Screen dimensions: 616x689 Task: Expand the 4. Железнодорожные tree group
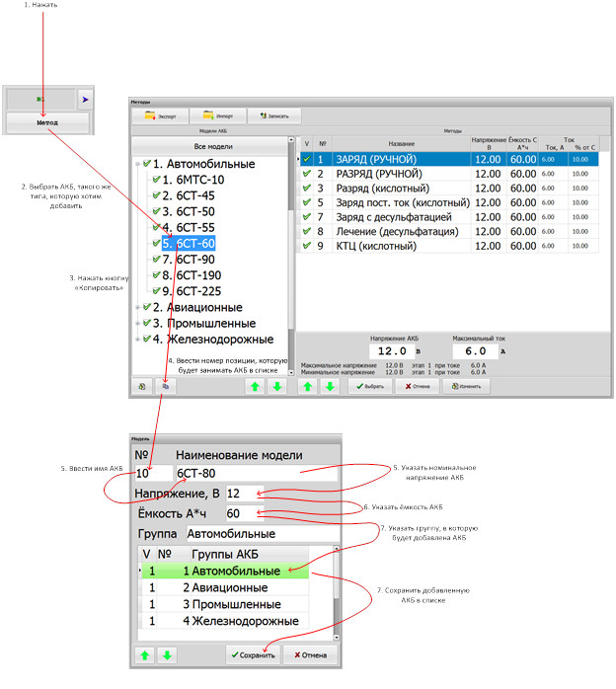tap(135, 340)
